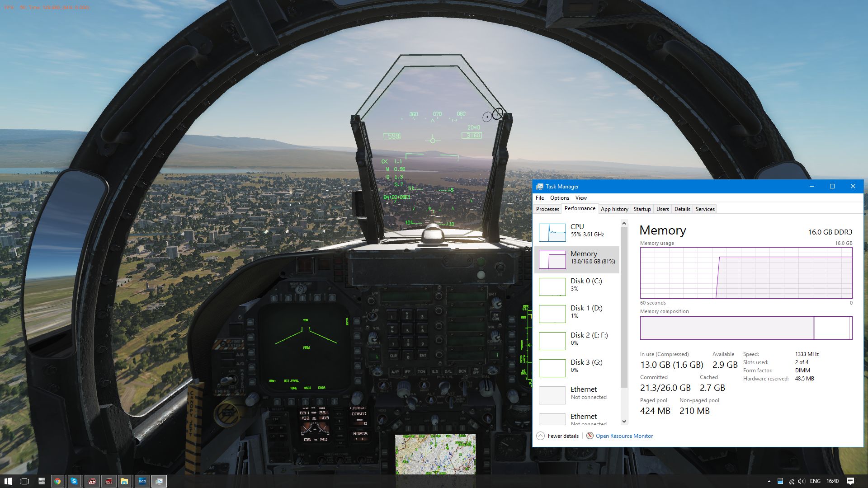The height and width of the screenshot is (488, 868).
Task: Open File Explorer from taskbar
Action: click(x=124, y=481)
